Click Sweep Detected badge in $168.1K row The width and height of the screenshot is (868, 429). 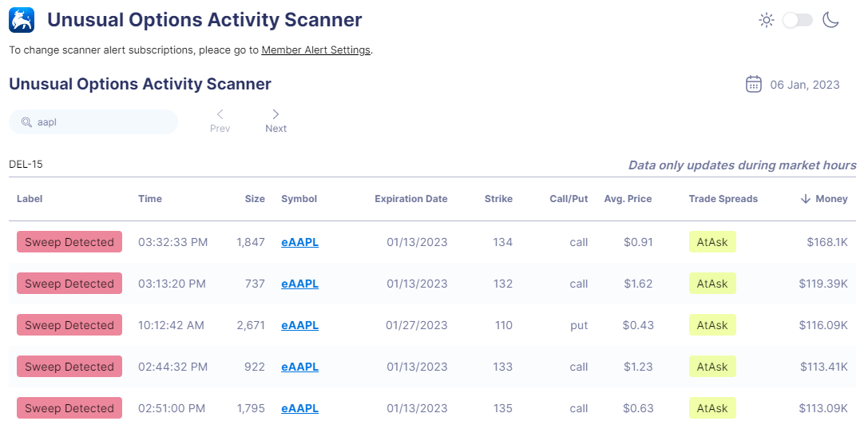(x=69, y=242)
